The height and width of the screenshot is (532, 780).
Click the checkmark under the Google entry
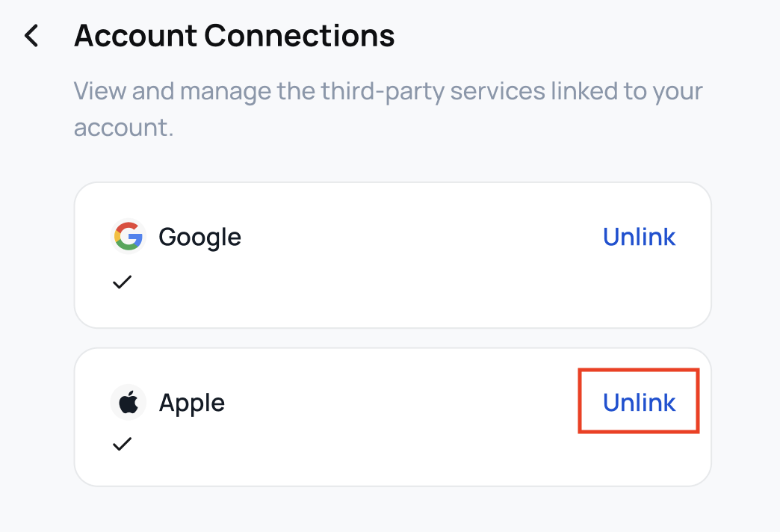pyautogui.click(x=122, y=282)
